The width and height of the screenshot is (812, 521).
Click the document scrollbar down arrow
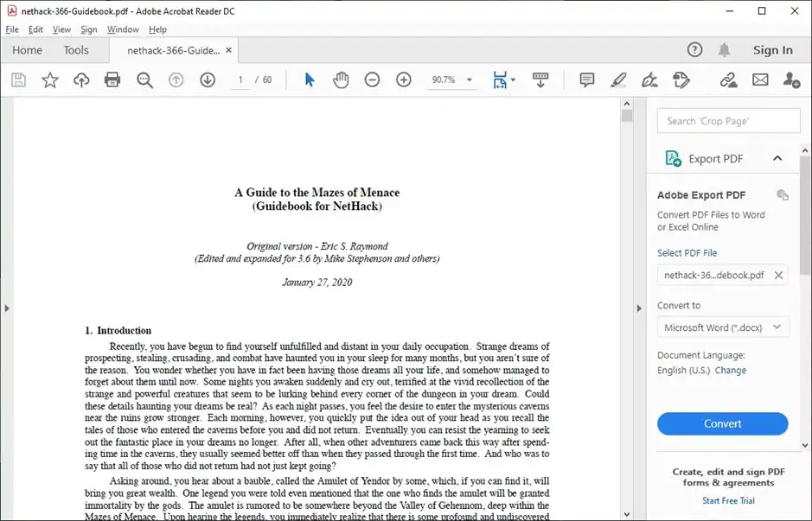point(627,514)
